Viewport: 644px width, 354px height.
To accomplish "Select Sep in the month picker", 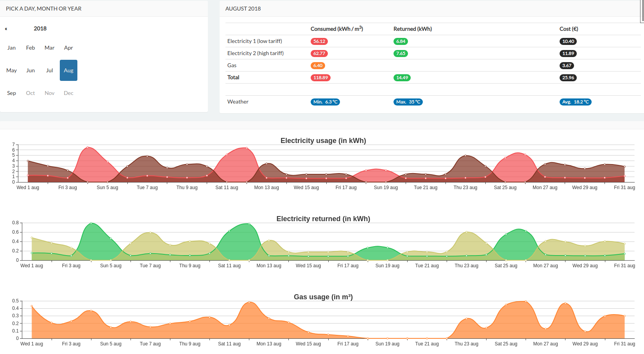I will tap(12, 93).
